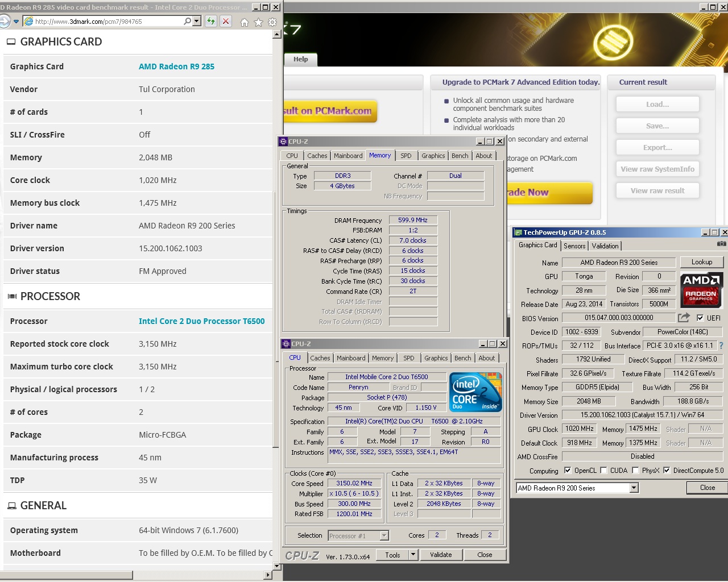Open the Tools dropdown arrow in CPU-Z
This screenshot has width=728, height=582.
point(413,555)
